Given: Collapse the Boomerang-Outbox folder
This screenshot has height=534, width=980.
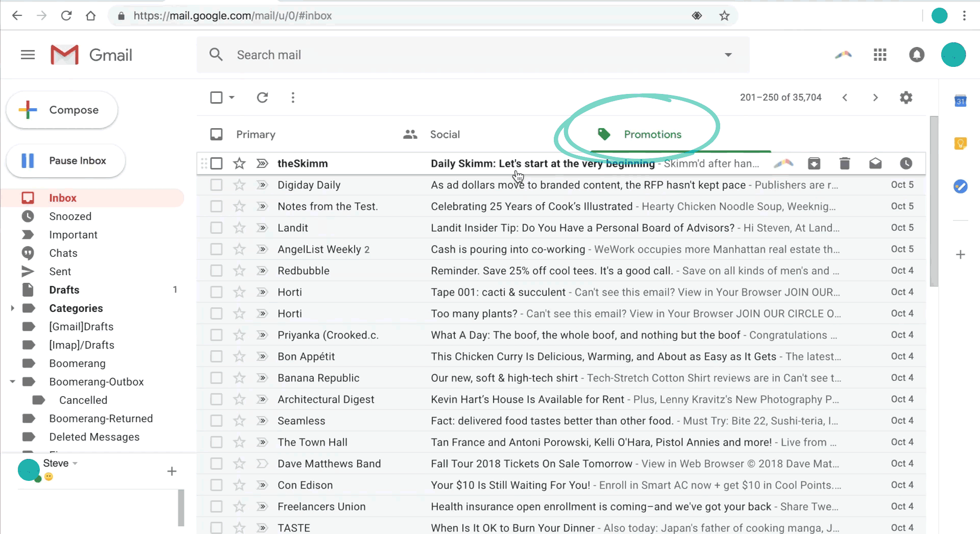Looking at the screenshot, I should (12, 381).
